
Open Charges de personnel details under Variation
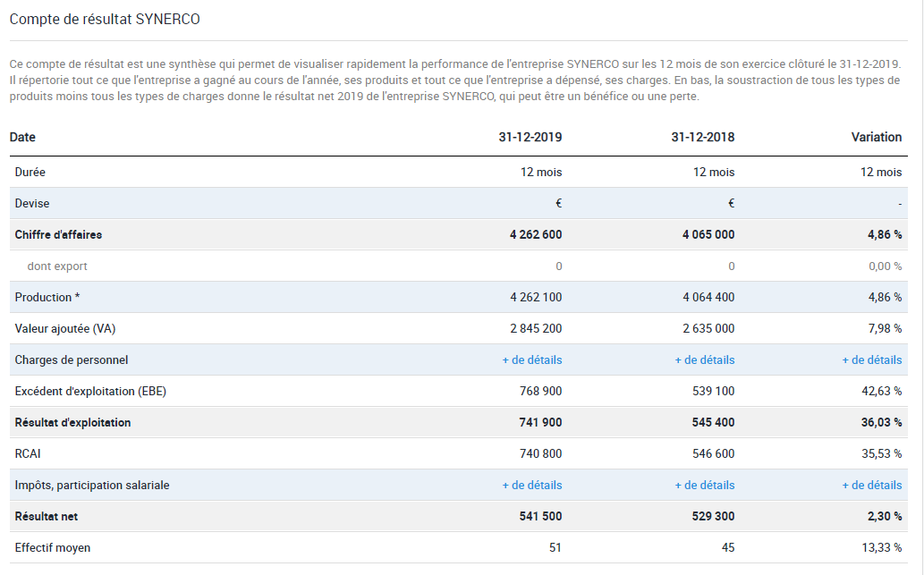point(872,360)
